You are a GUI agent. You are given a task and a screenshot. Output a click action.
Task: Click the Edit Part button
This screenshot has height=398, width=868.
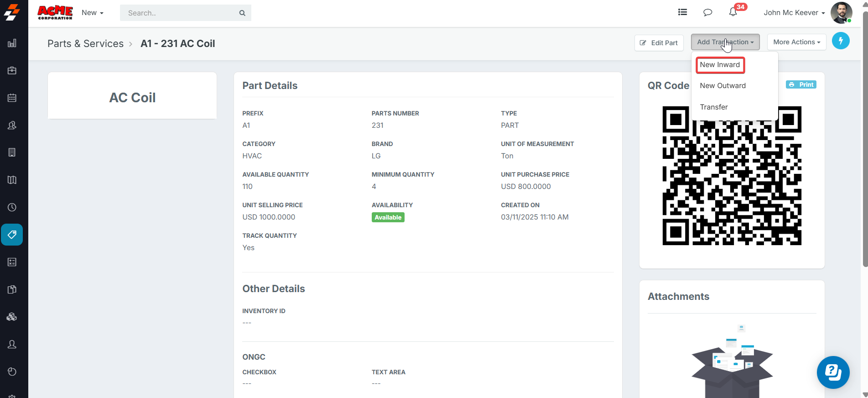(x=659, y=43)
